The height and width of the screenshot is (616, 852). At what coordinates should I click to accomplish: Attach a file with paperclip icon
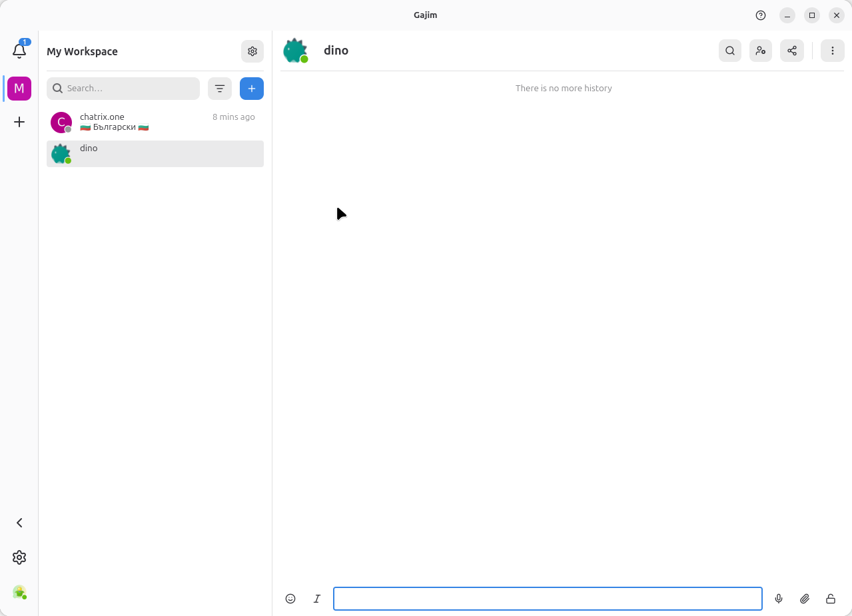point(805,599)
